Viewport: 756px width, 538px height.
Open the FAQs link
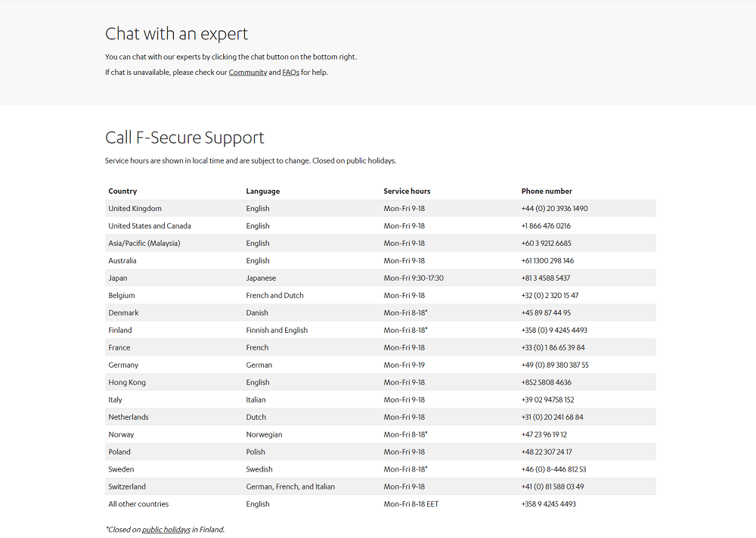click(291, 73)
